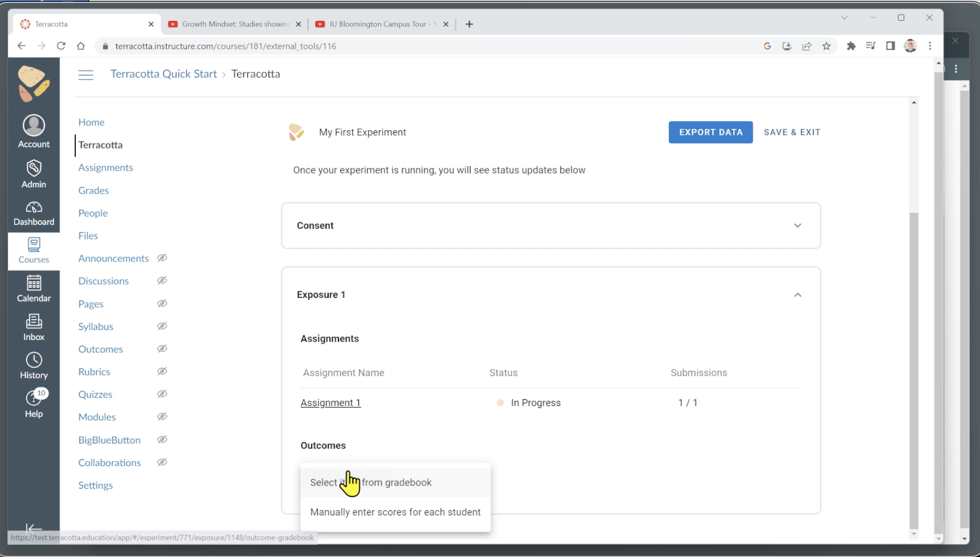This screenshot has width=980, height=557.
Task: Close the IU Bloomington Campus Tour tab
Action: coord(445,24)
